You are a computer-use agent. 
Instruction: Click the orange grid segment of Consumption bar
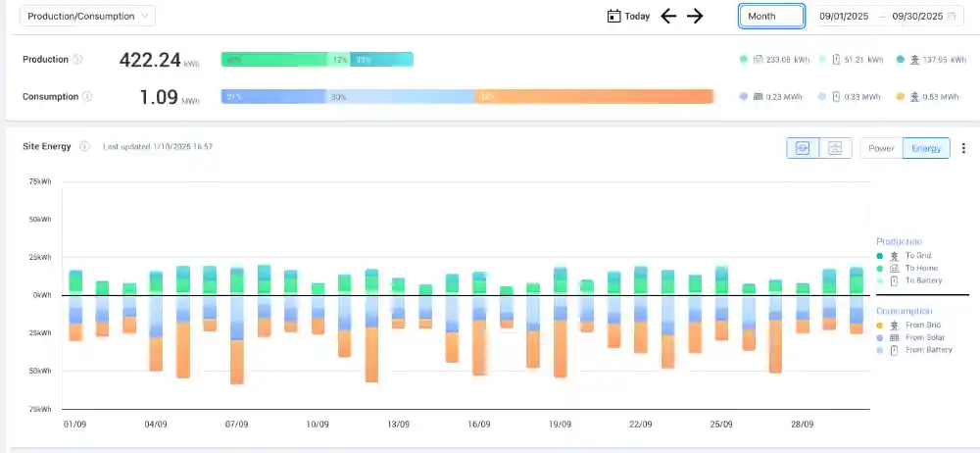pos(594,97)
